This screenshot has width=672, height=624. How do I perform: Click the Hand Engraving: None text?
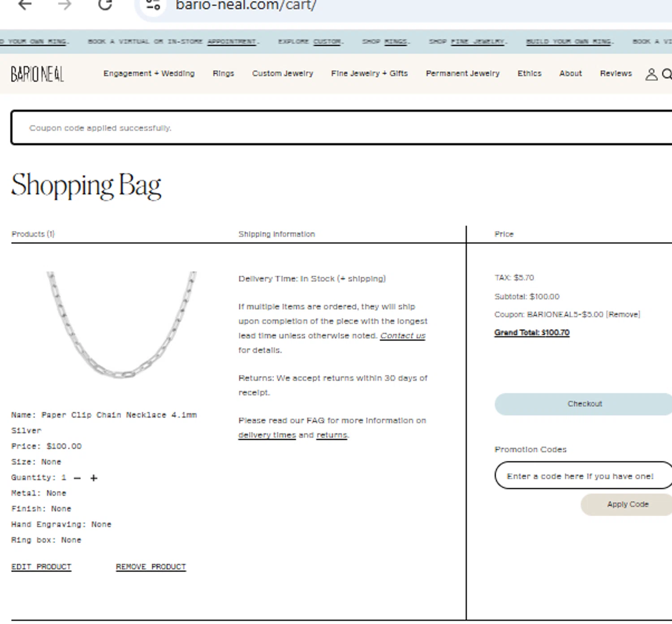tap(61, 525)
